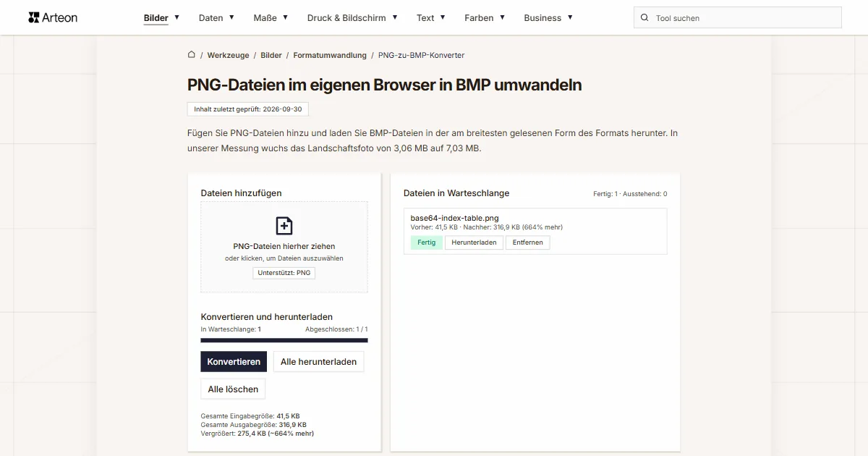Expand the Text dropdown arrow
Screen dimensions: 868x456
point(443,17)
